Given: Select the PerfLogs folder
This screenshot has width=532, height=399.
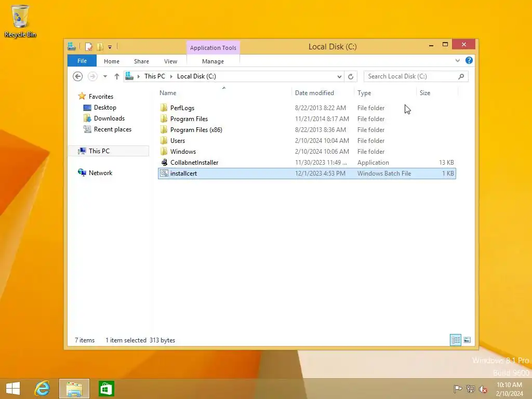Looking at the screenshot, I should (x=307, y=108).
